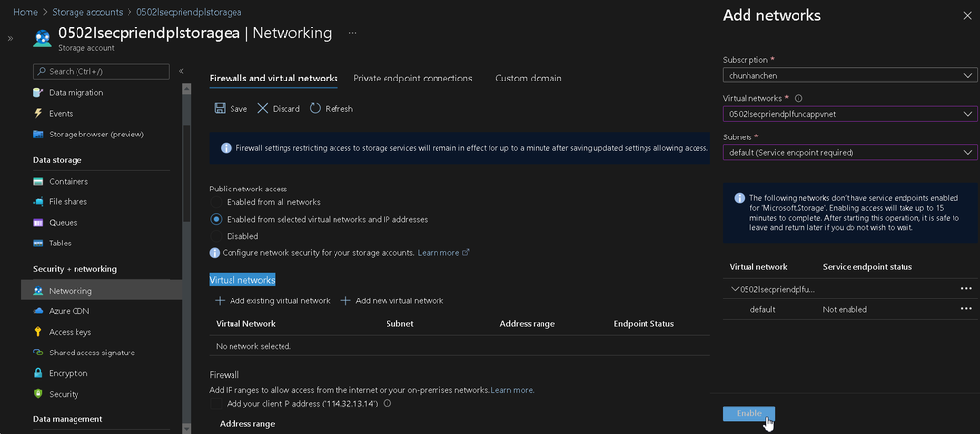The height and width of the screenshot is (434, 980).
Task: Click the default subnet row text
Action: pos(762,309)
